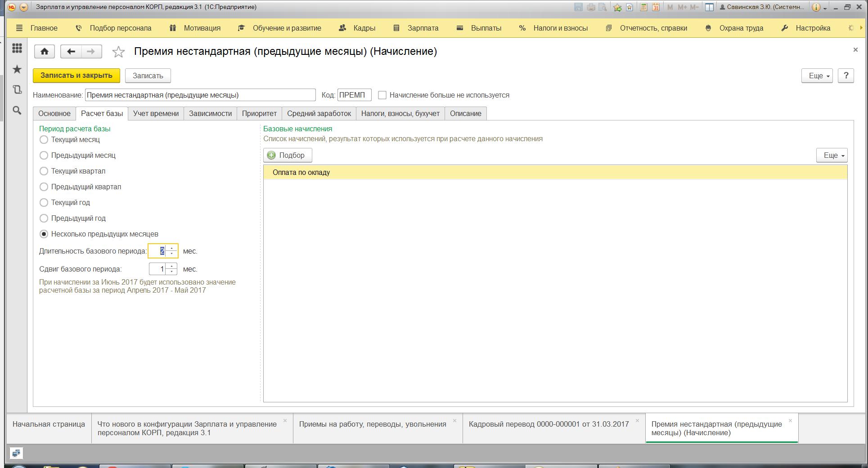
Task: Add form to favorites star outline
Action: (118, 52)
